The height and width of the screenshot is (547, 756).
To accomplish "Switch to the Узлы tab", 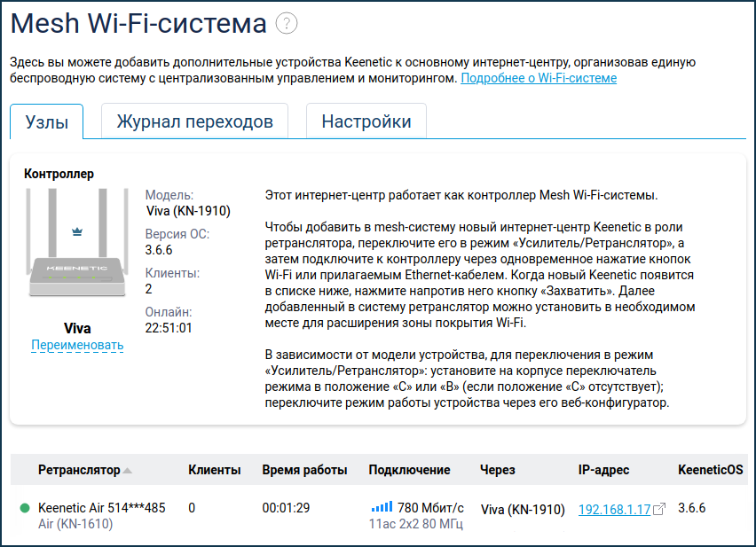I will click(x=47, y=121).
